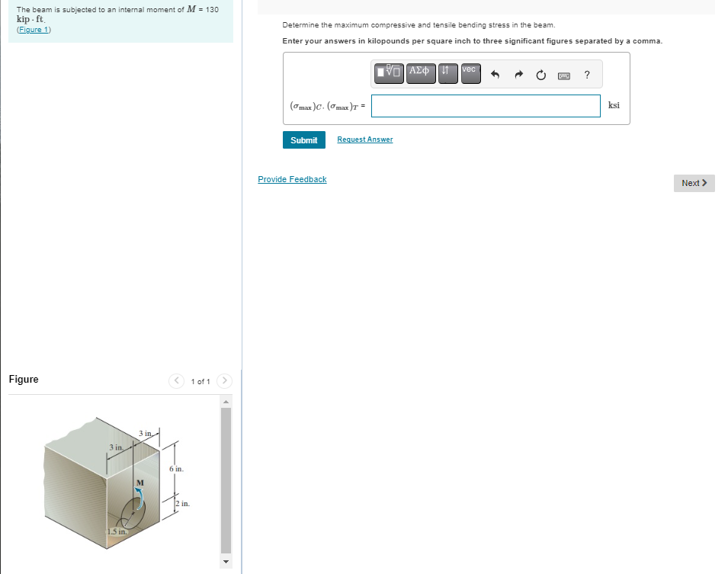
Task: Click the figure scrollbar down arrow
Action: pos(226,562)
